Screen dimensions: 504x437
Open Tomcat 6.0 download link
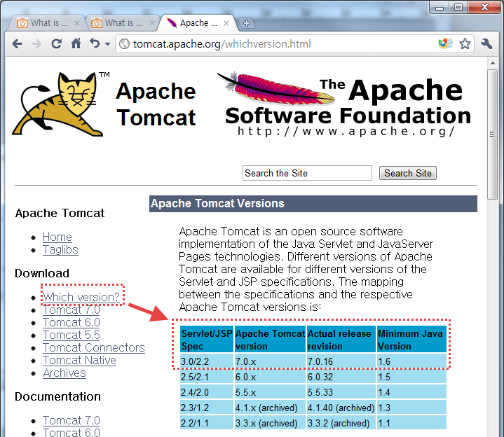click(x=71, y=322)
